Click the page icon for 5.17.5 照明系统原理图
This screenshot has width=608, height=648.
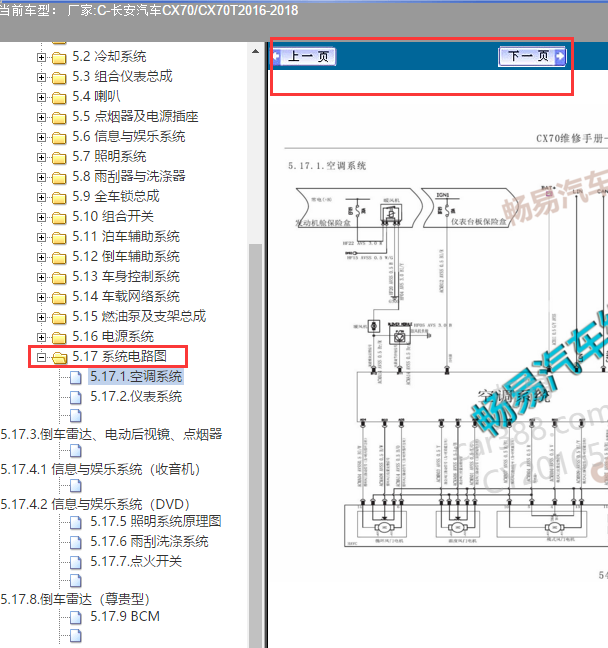76,522
